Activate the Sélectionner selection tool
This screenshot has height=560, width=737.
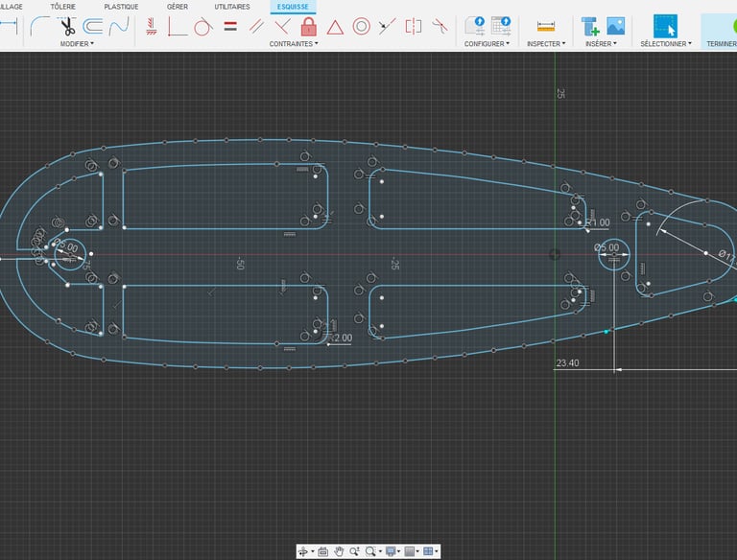click(x=665, y=26)
